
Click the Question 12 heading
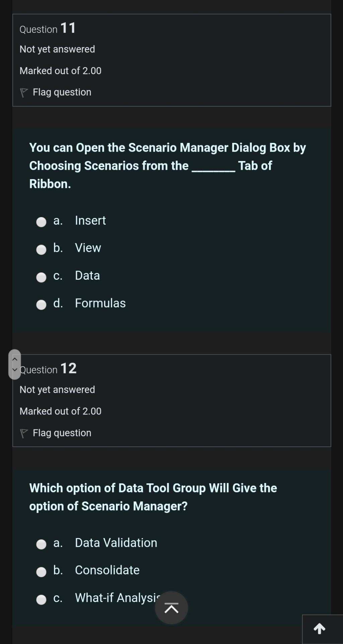click(48, 369)
